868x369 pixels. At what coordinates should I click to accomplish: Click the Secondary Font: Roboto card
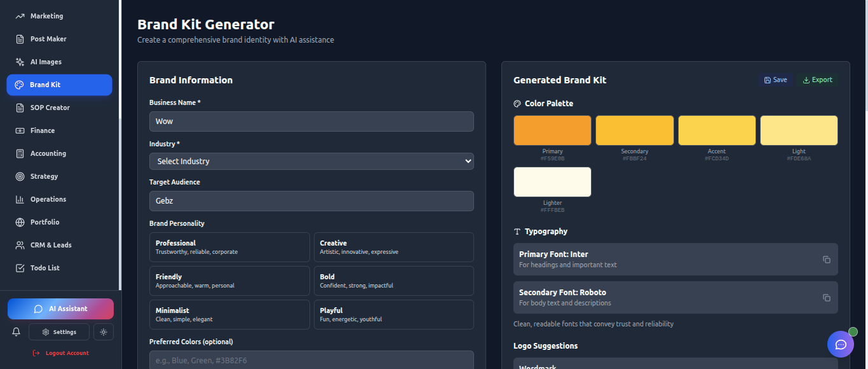pos(675,297)
